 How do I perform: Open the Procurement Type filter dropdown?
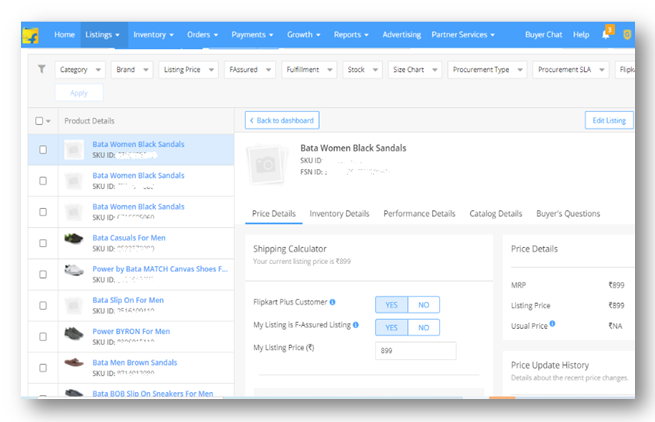[487, 69]
